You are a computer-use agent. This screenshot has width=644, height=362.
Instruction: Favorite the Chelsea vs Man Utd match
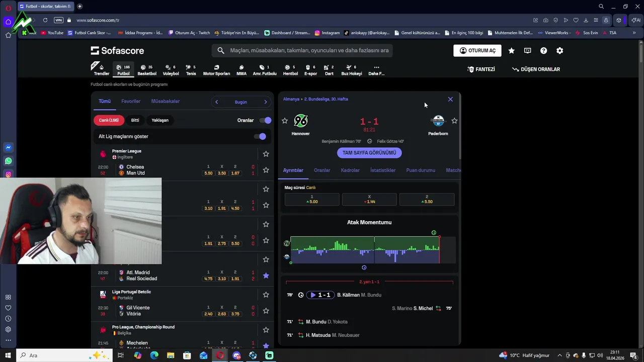266,170
